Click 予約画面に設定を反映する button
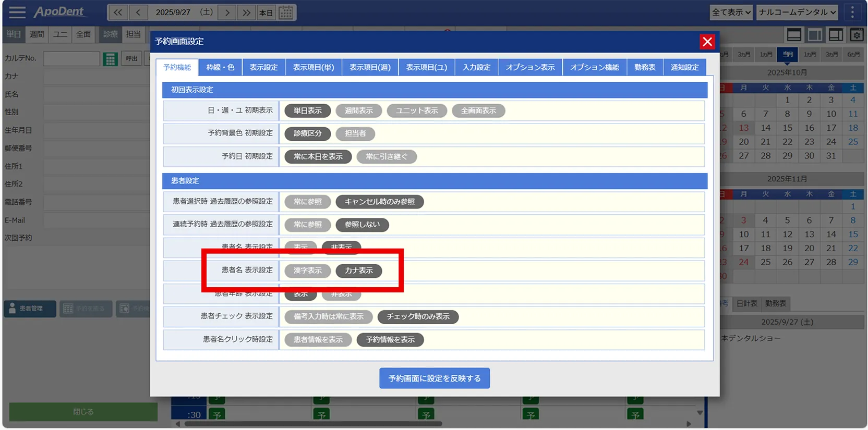The height and width of the screenshot is (430, 868). pyautogui.click(x=434, y=378)
